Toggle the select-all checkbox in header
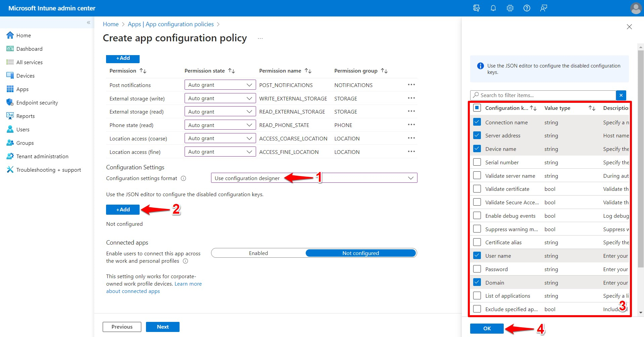This screenshot has width=644, height=337. pyautogui.click(x=477, y=108)
